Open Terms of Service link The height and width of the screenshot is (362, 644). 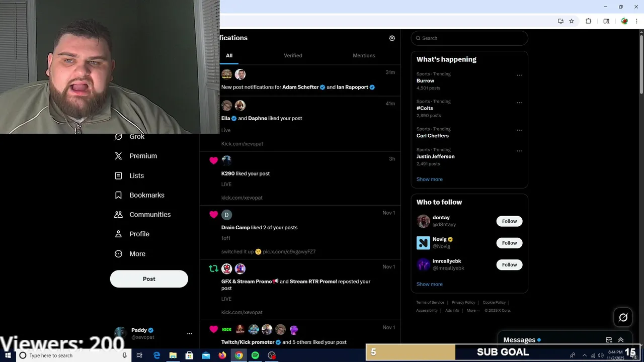(430, 303)
